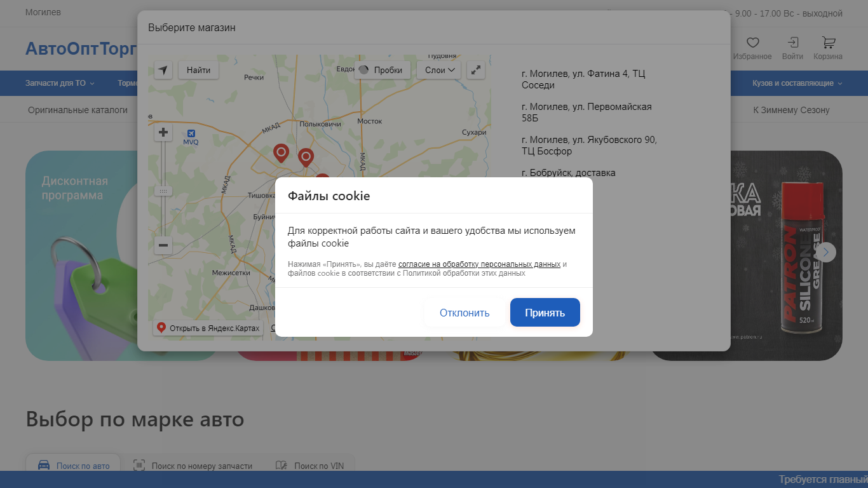This screenshot has width=868, height=488.
Task: Choose the Бобруйск доставка option
Action: point(569,173)
